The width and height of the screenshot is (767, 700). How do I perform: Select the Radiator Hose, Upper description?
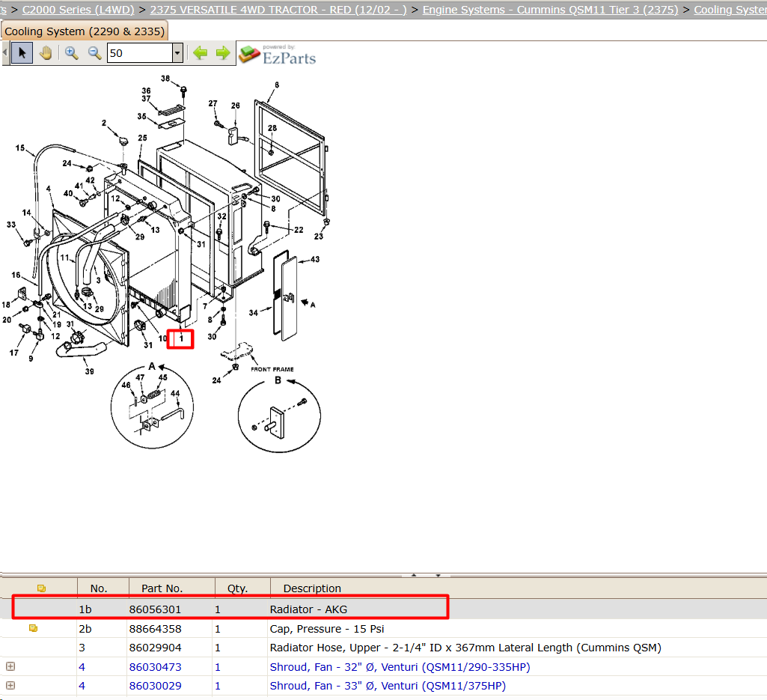465,648
